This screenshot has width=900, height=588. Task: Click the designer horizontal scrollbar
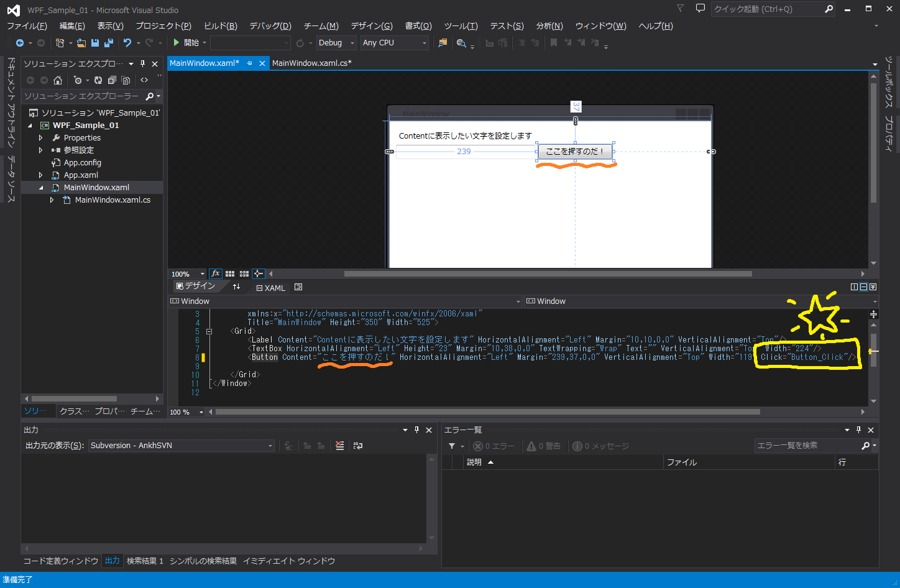[x=548, y=274]
